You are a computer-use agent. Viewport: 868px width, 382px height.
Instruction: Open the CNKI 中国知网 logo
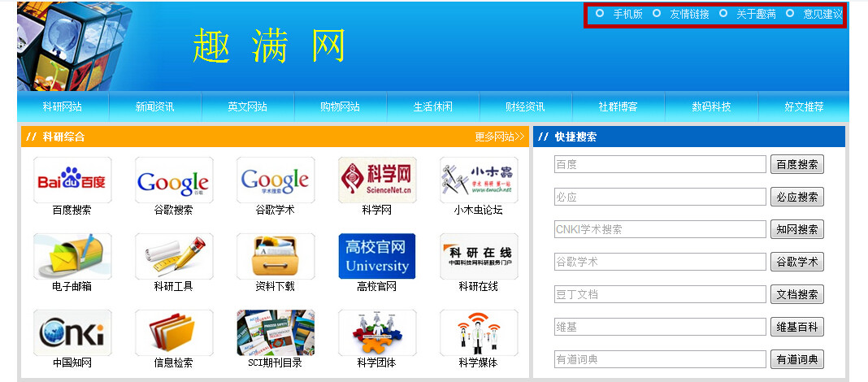click(x=72, y=332)
